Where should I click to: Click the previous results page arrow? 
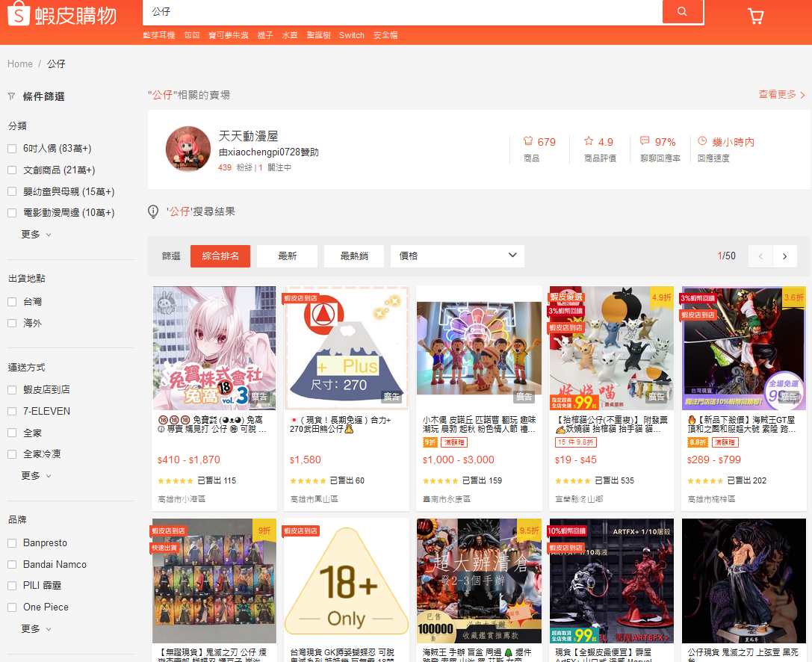point(760,256)
